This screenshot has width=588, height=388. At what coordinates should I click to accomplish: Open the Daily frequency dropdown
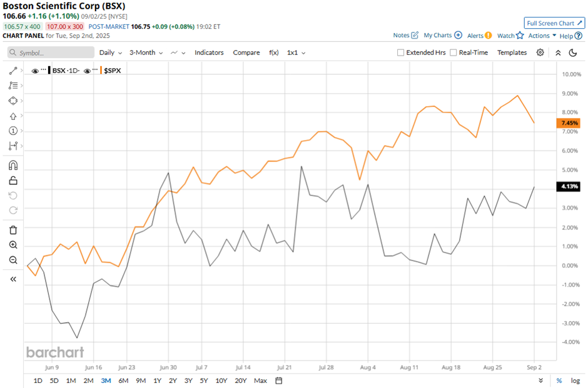tap(111, 52)
